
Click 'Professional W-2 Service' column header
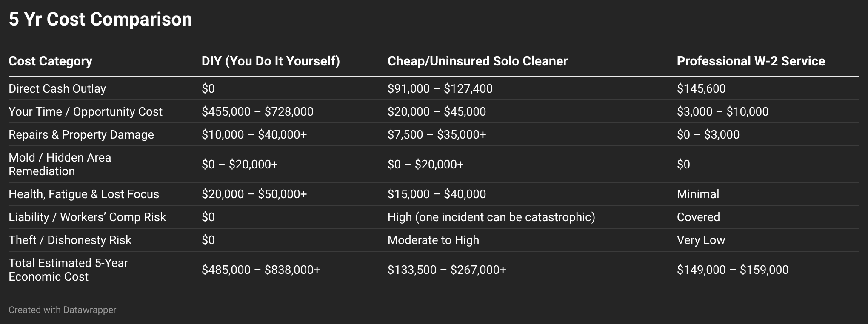751,61
